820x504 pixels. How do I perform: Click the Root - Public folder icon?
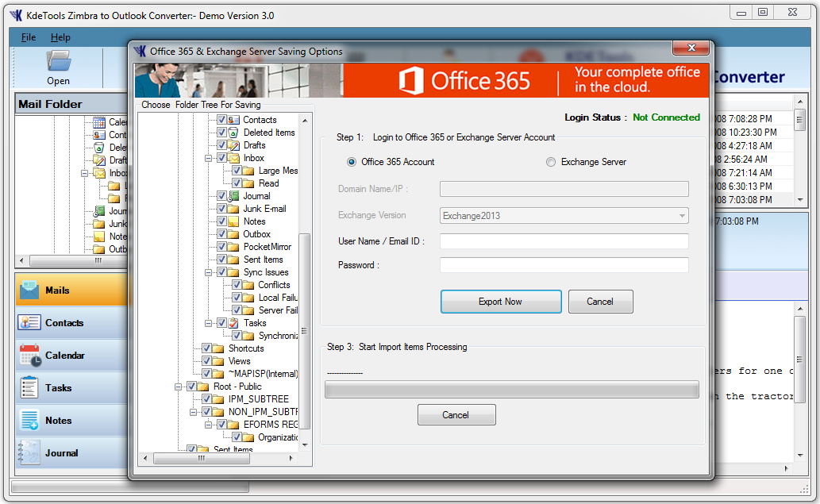click(x=203, y=387)
